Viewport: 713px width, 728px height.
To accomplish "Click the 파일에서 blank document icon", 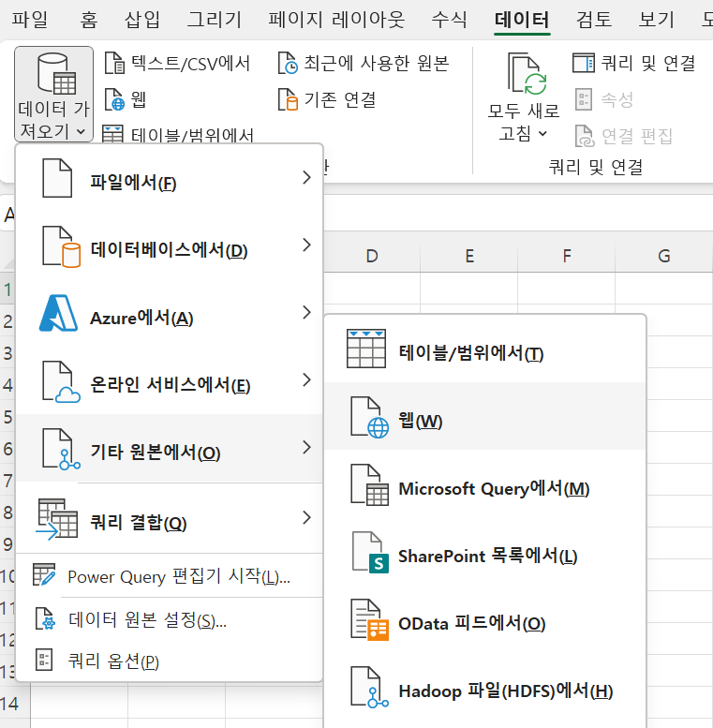I will (x=57, y=178).
